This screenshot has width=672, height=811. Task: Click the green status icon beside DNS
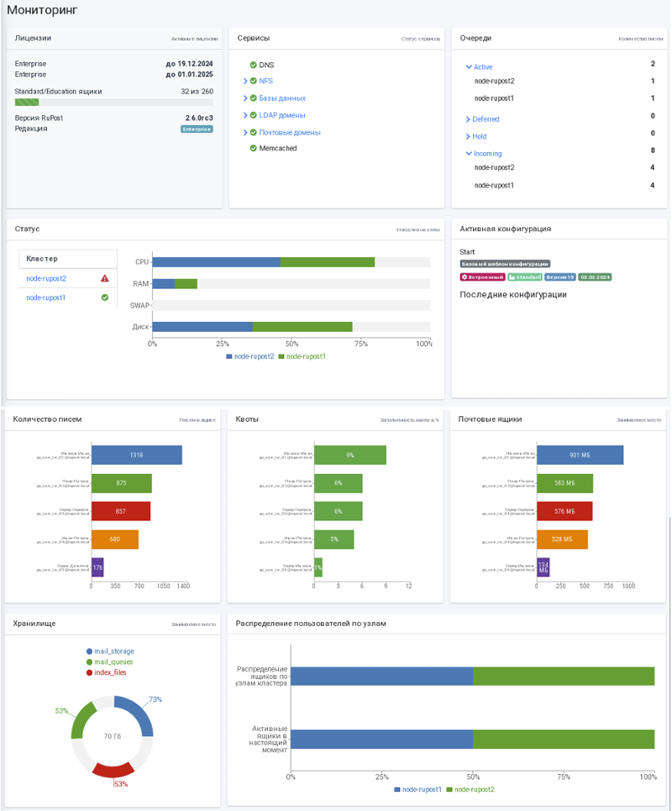(253, 65)
